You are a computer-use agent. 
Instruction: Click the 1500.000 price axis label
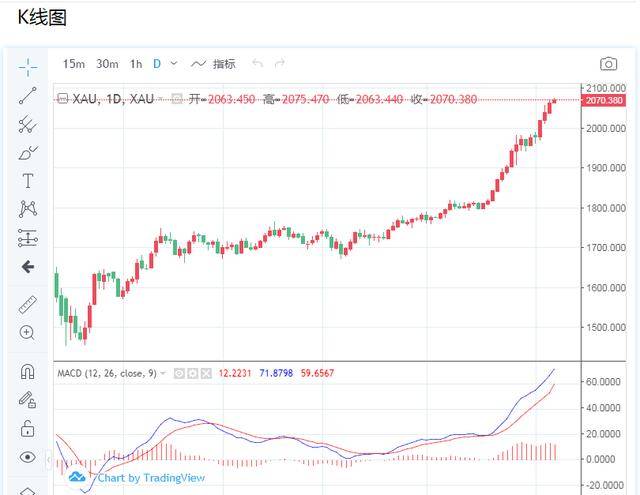(x=606, y=327)
